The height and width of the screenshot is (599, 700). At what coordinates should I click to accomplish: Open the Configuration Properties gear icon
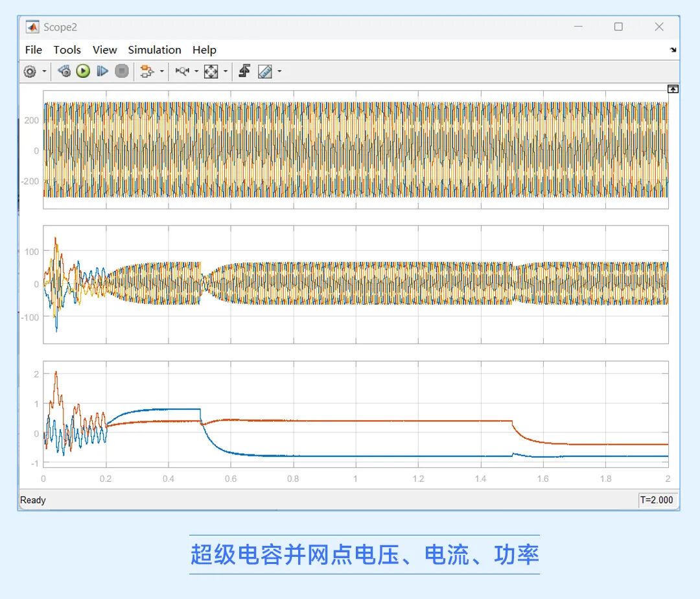30,71
